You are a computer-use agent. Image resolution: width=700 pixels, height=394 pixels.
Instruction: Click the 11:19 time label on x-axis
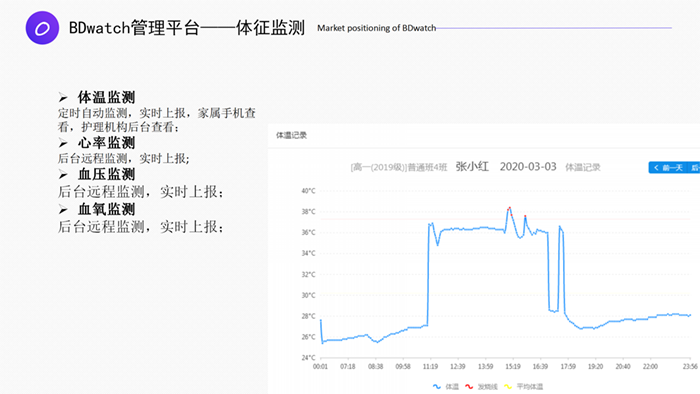pyautogui.click(x=430, y=366)
